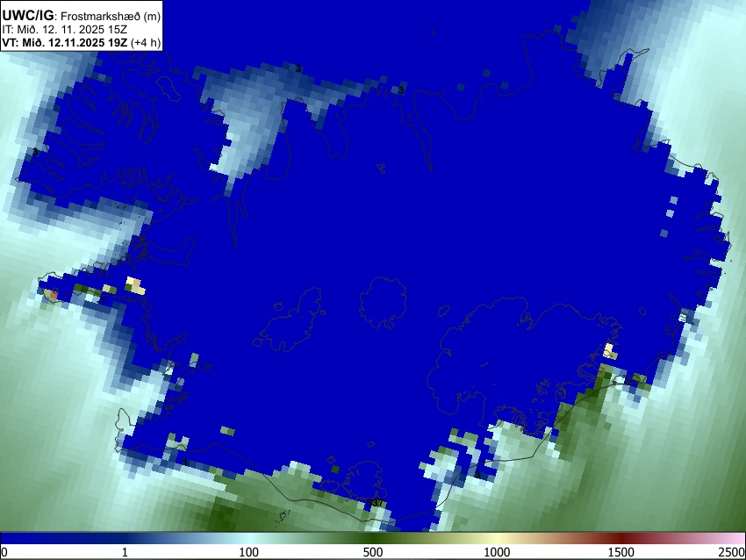Click the 'IT: Mið. 12. 11. 2025 15Z' line
This screenshot has height=560, width=746.
click(x=64, y=30)
